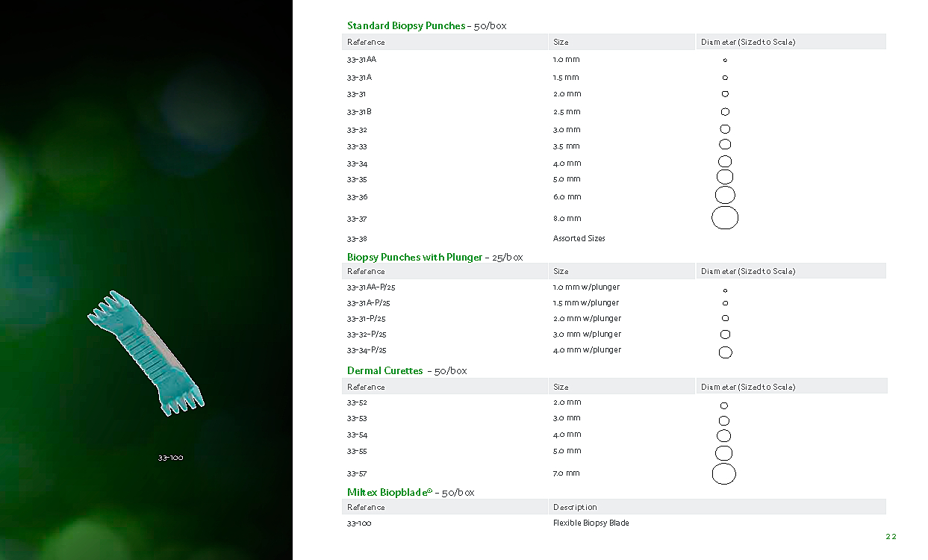Select reference number 33-57

click(357, 474)
